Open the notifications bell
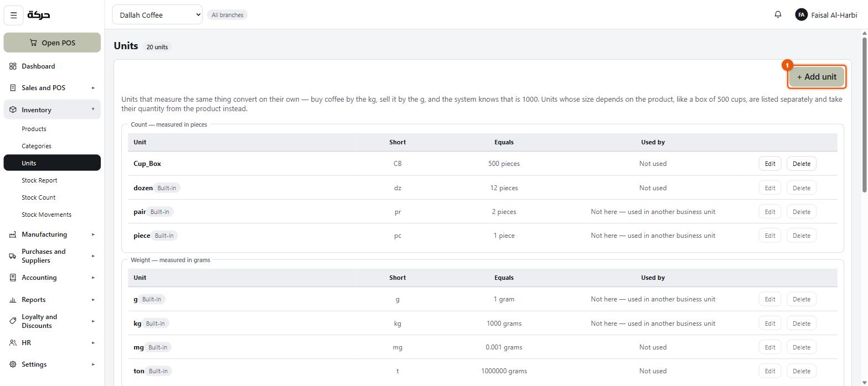868x386 pixels. 778,15
